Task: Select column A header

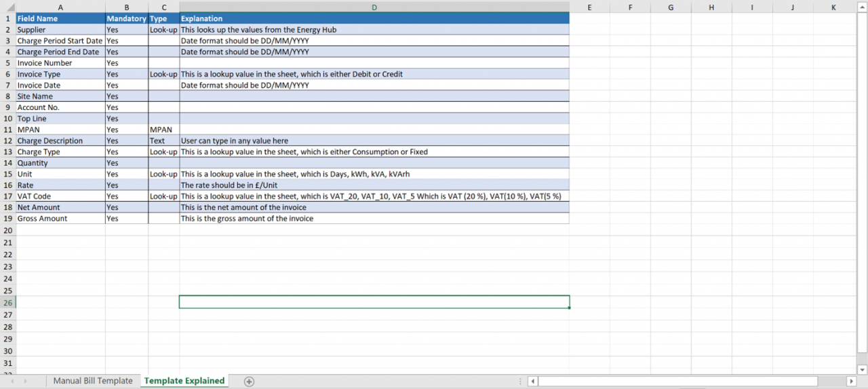Action: (x=60, y=7)
